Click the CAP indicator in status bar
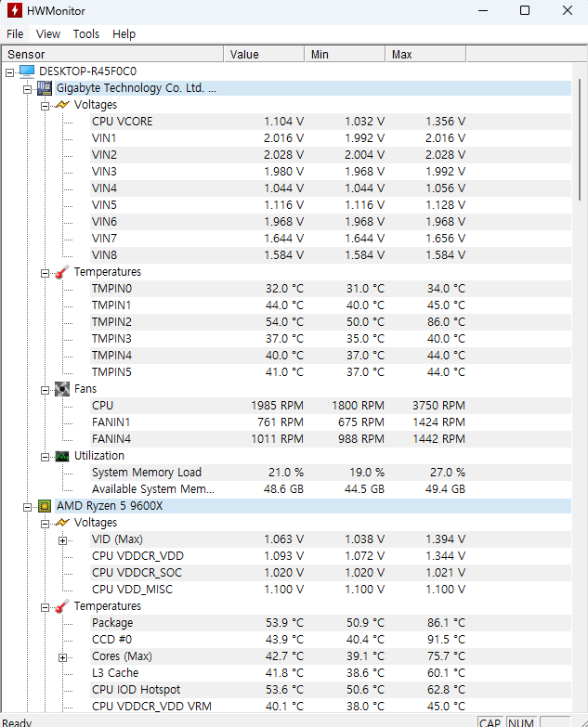588x727 pixels. click(490, 722)
